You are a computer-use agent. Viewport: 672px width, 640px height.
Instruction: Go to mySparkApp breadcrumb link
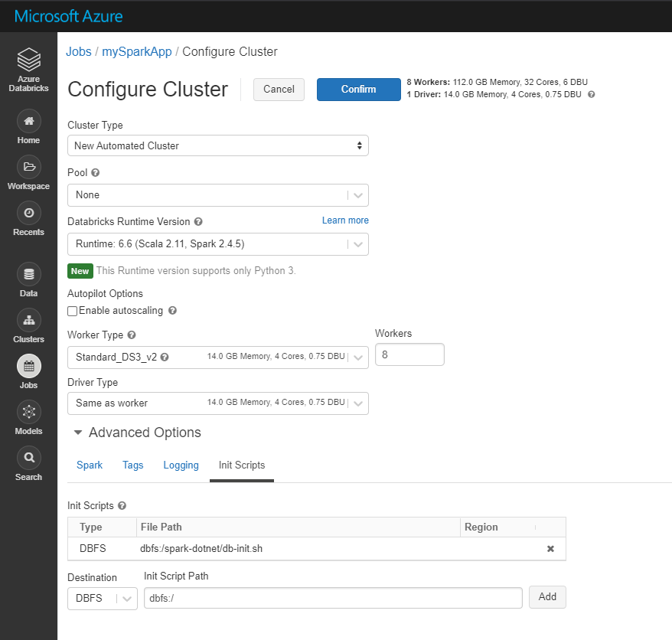(x=137, y=51)
